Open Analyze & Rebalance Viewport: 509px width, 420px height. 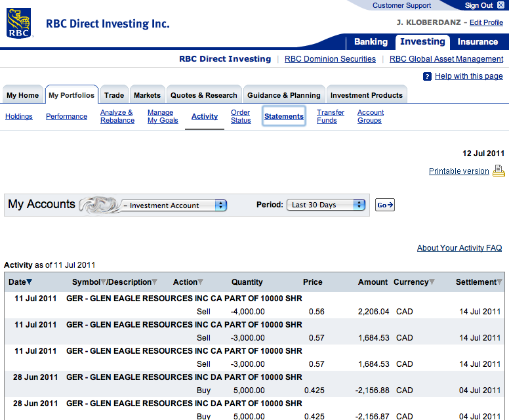click(x=117, y=116)
